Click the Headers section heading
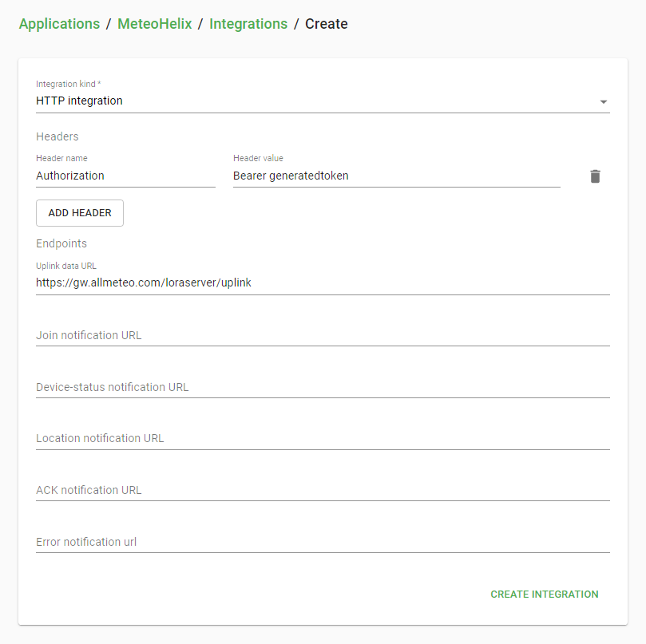This screenshot has width=646, height=644. [57, 136]
